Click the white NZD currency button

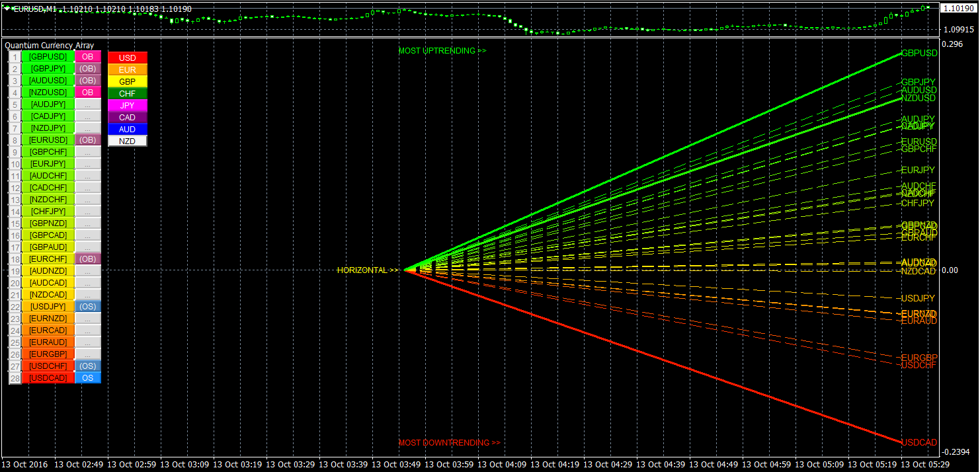coord(128,141)
